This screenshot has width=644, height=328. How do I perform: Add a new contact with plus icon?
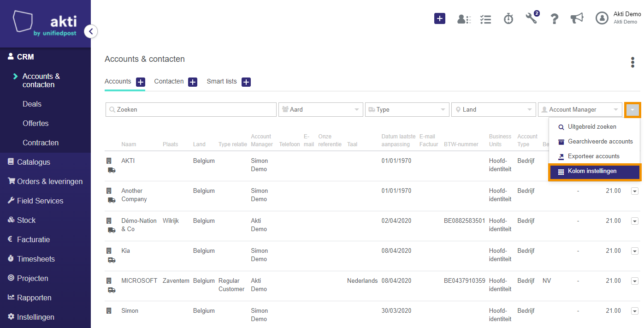tap(193, 82)
